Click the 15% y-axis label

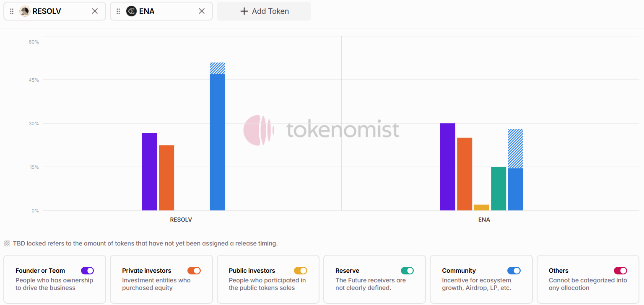[34, 167]
